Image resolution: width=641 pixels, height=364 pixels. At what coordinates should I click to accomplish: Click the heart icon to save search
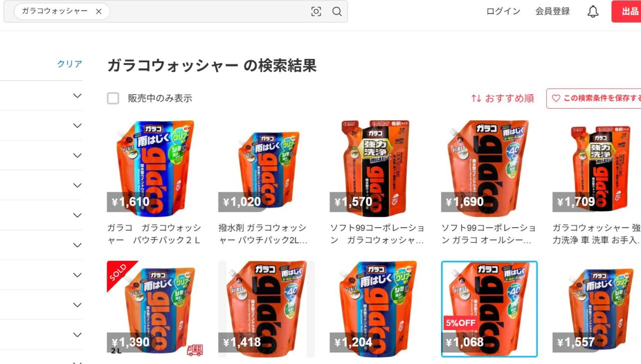point(556,98)
